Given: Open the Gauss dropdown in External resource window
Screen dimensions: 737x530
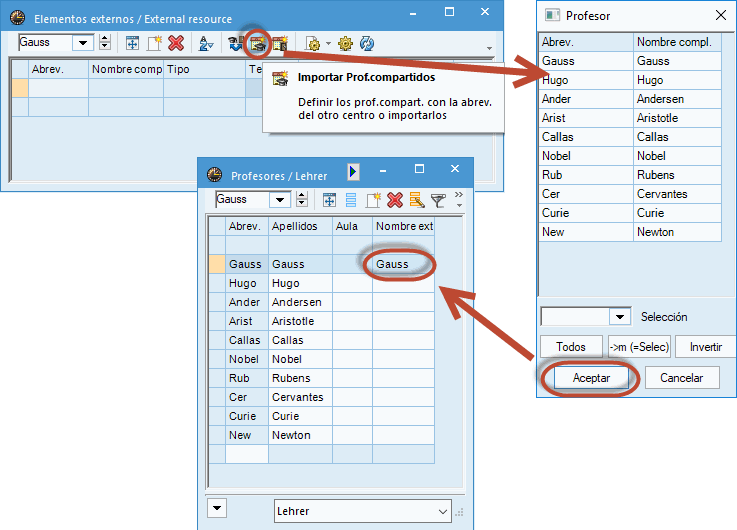Looking at the screenshot, I should 83,43.
